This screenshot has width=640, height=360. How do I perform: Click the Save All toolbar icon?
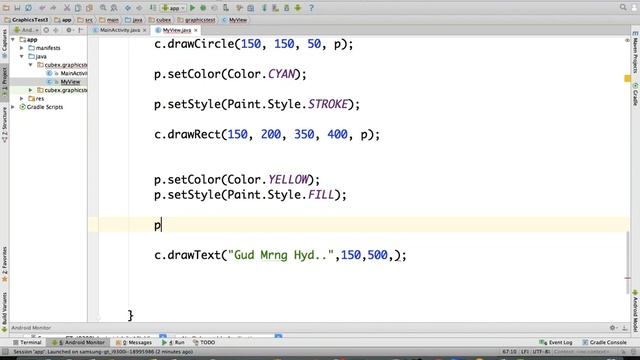(x=17, y=8)
